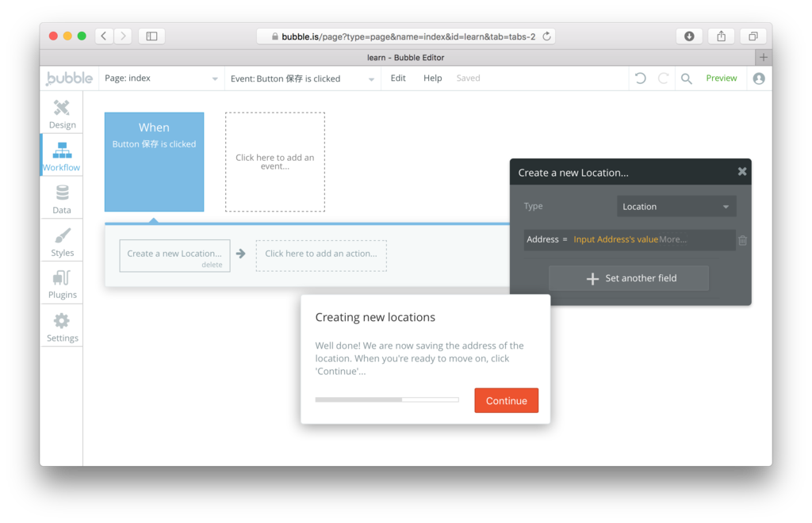
Task: Open a new Safari tab
Action: tap(764, 57)
